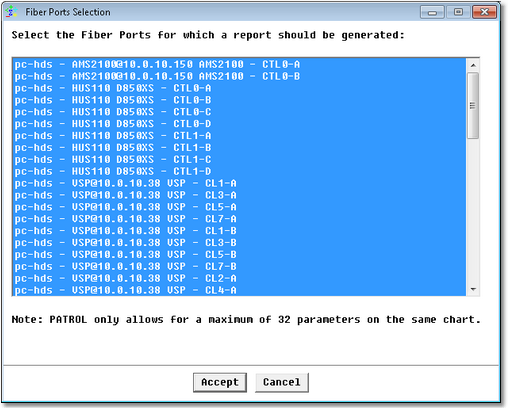Select the VSP CL2-A port row
508x410 pixels.
pos(239,278)
